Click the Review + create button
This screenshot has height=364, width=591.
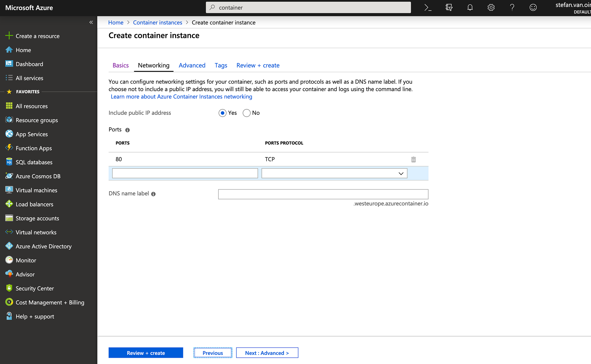point(146,353)
